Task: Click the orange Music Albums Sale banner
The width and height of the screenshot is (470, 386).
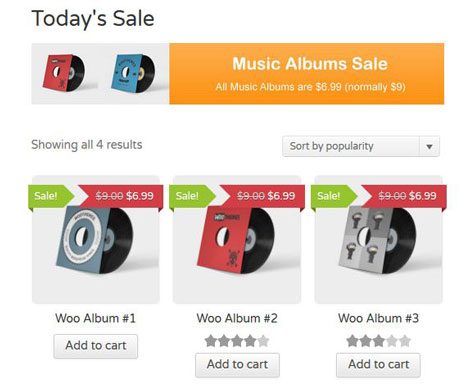Action: coord(307,74)
